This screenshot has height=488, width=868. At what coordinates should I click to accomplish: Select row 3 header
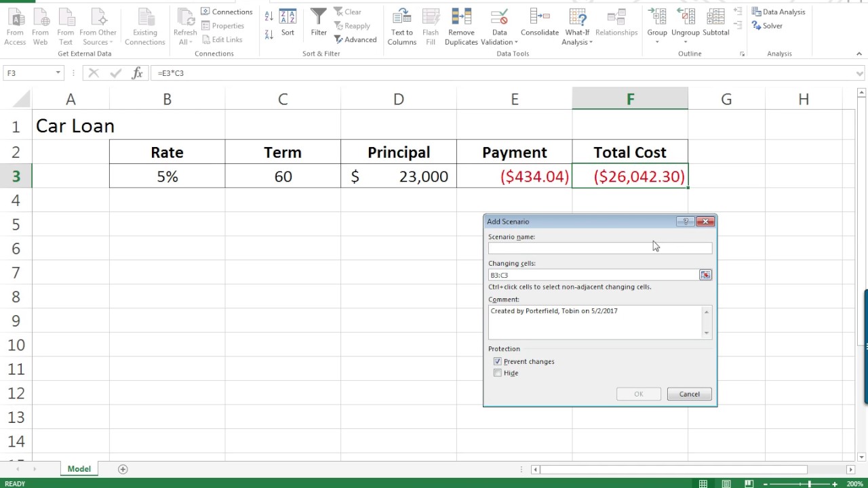tap(16, 176)
